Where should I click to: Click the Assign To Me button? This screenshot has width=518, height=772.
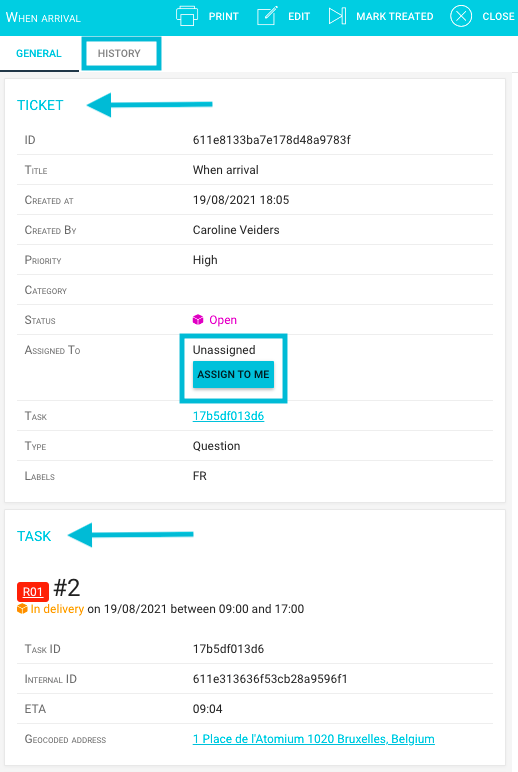click(x=233, y=375)
